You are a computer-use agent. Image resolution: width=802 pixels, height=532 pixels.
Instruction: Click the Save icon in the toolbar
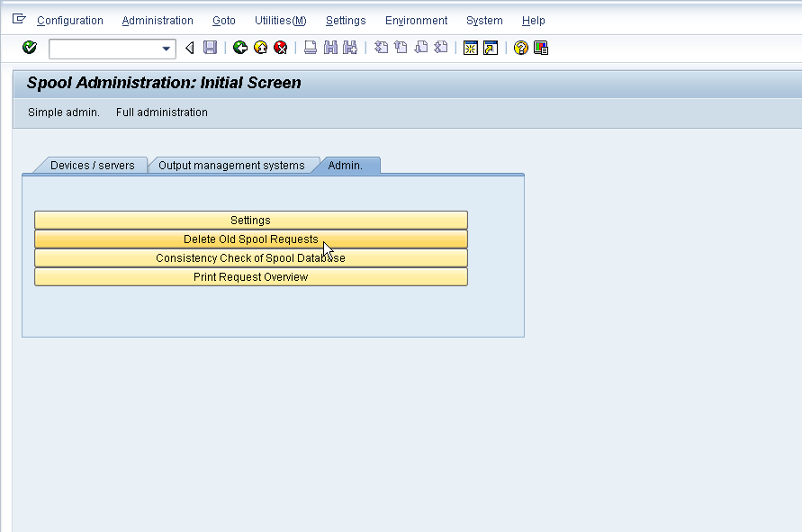(x=210, y=47)
